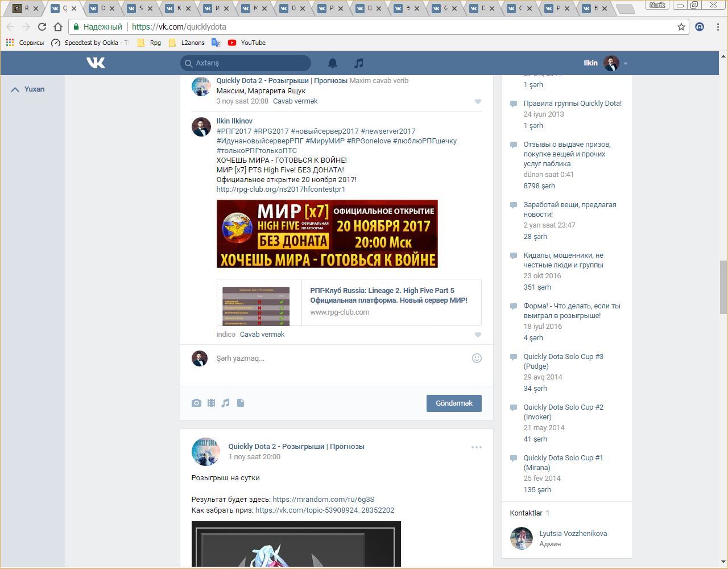Open the www.rpg-club.com preview link
The image size is (728, 569).
pyautogui.click(x=340, y=312)
